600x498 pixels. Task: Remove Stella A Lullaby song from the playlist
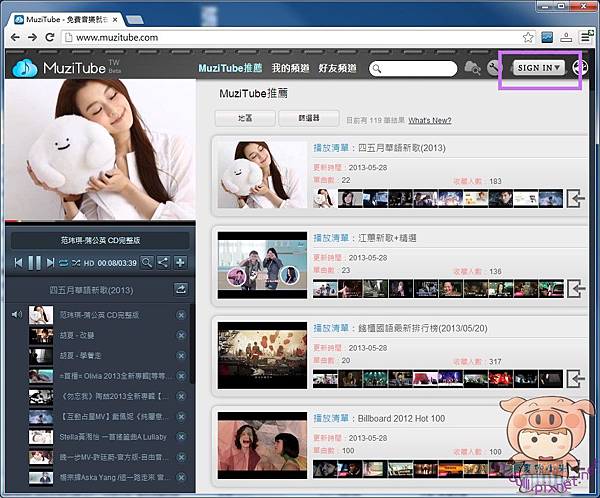pos(181,437)
